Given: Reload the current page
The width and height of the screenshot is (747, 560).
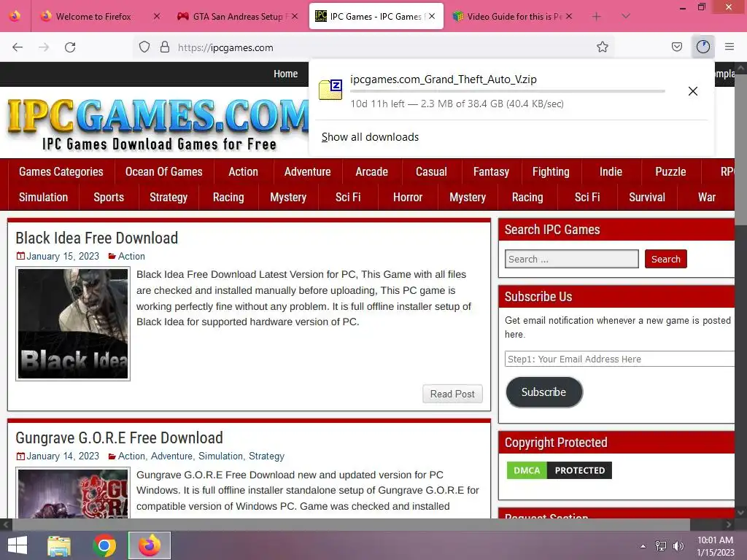Looking at the screenshot, I should [70, 47].
